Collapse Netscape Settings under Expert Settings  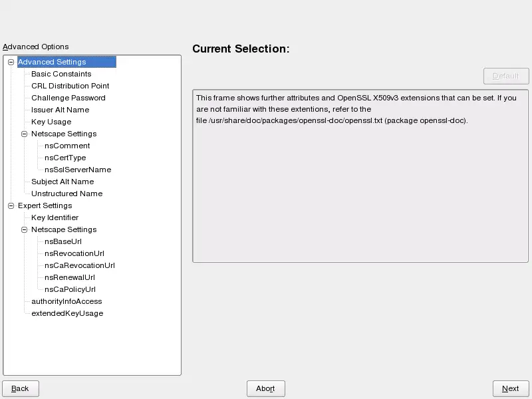point(24,229)
